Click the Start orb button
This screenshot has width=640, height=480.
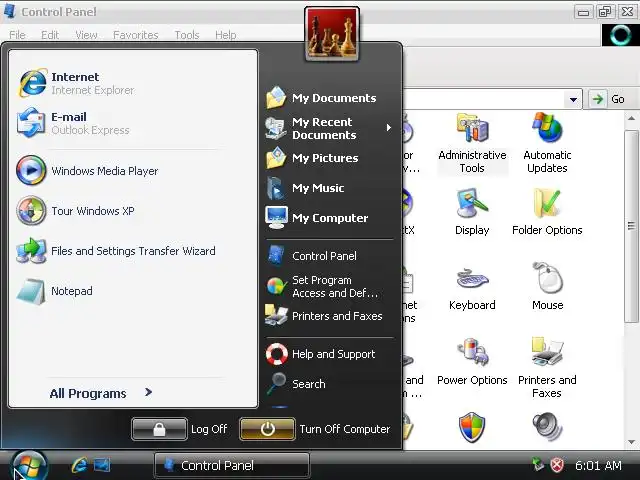pyautogui.click(x=29, y=465)
